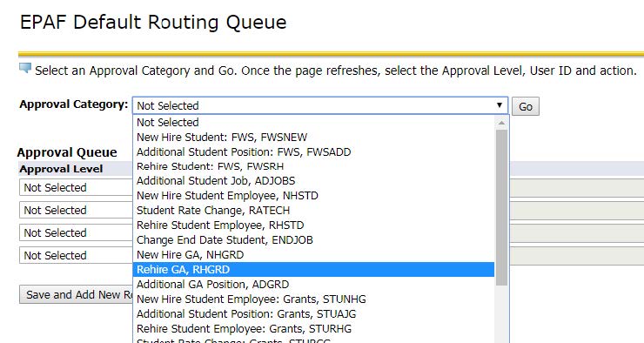This screenshot has width=644, height=343.
Task: Click the EPAF Default Routing Queue title
Action: point(153,22)
